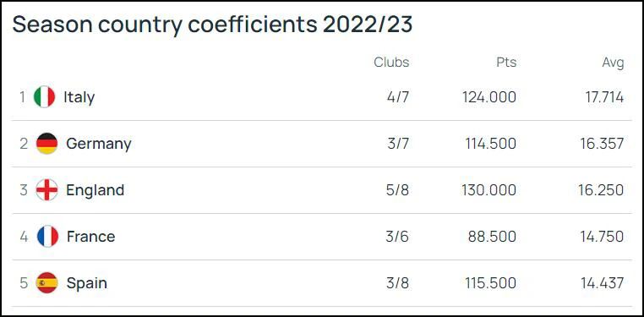Image resolution: width=644 pixels, height=317 pixels.
Task: Sort by the Avg column header
Action: point(614,63)
